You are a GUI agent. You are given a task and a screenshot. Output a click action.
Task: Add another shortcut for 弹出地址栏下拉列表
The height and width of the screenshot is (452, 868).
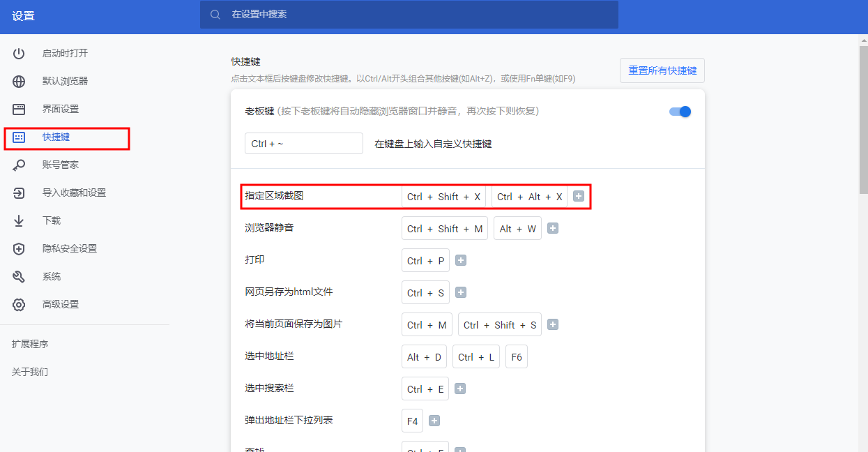tap(434, 420)
